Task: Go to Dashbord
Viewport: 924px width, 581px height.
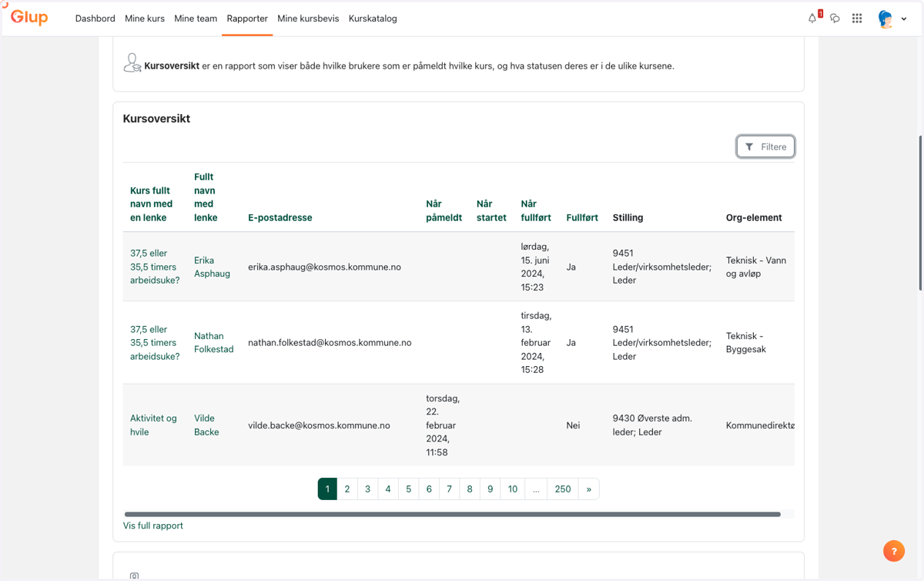Action: coord(95,18)
